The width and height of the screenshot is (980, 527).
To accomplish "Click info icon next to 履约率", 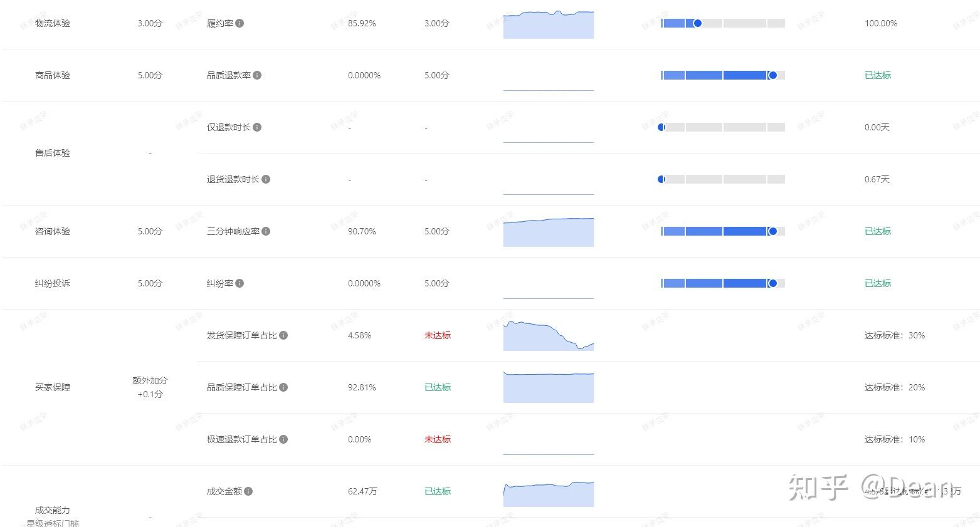I will point(240,23).
